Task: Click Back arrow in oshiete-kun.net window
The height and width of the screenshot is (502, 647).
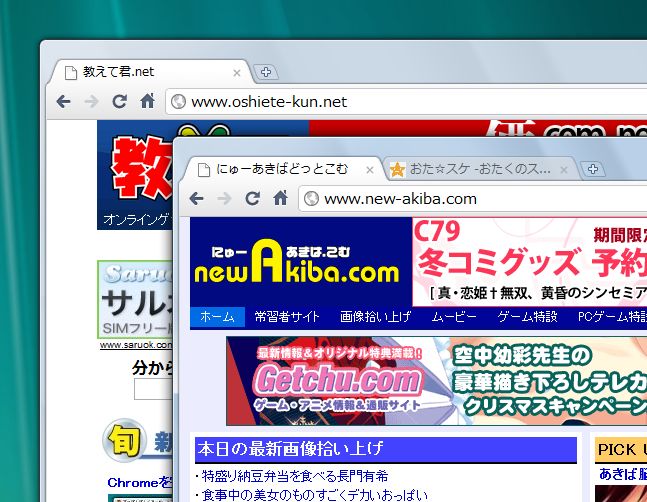Action: click(x=64, y=101)
